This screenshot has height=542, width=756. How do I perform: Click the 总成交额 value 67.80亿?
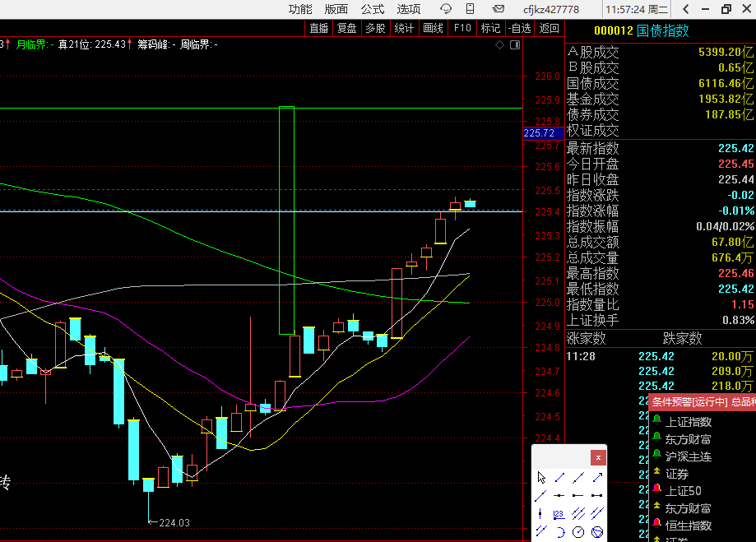coord(732,242)
